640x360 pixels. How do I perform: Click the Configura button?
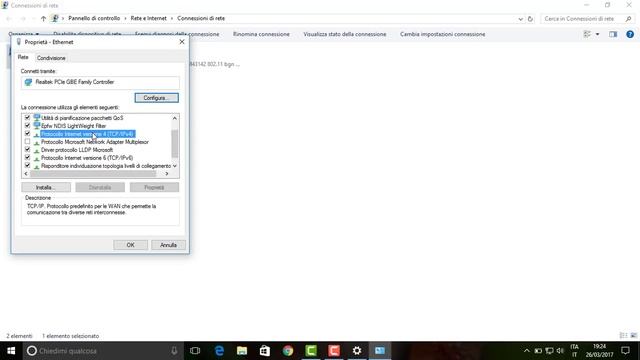[157, 98]
